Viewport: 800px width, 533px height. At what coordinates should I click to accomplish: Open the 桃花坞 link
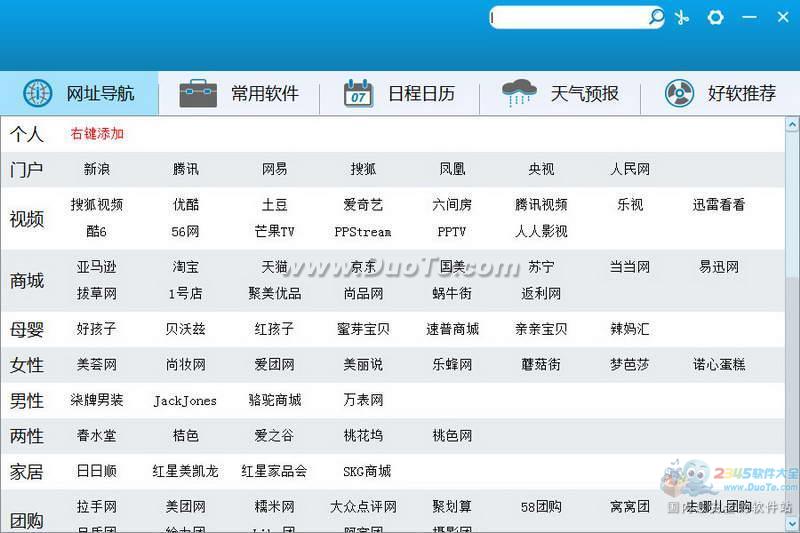(363, 436)
